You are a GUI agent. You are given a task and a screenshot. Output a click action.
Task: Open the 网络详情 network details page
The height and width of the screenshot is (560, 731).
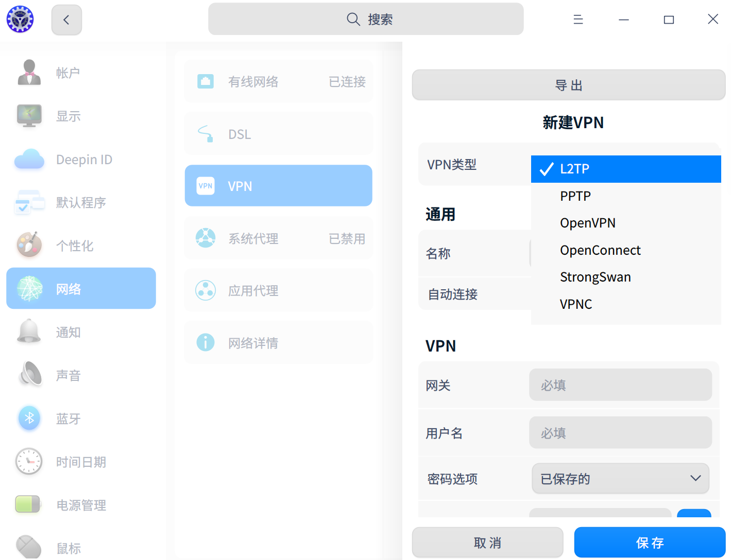pyautogui.click(x=278, y=342)
